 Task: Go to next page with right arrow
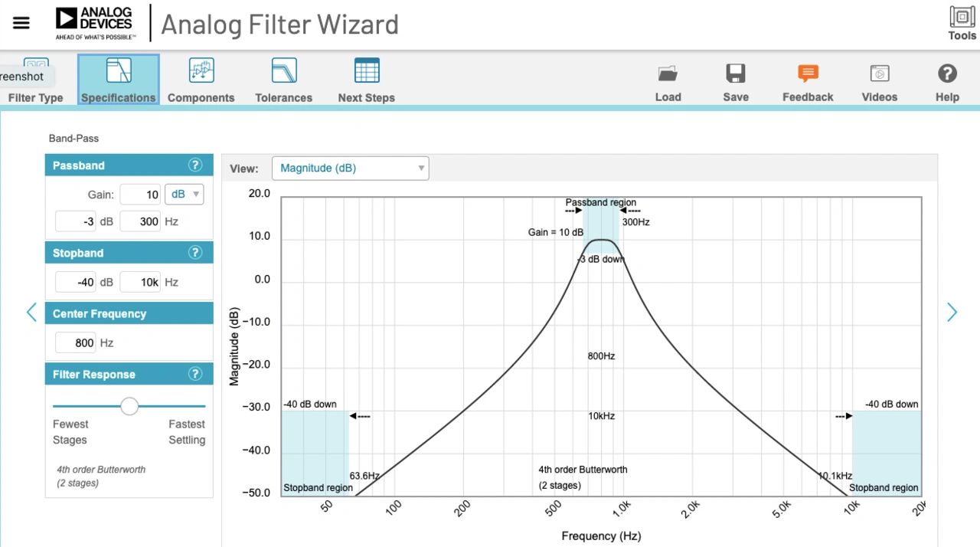(952, 313)
